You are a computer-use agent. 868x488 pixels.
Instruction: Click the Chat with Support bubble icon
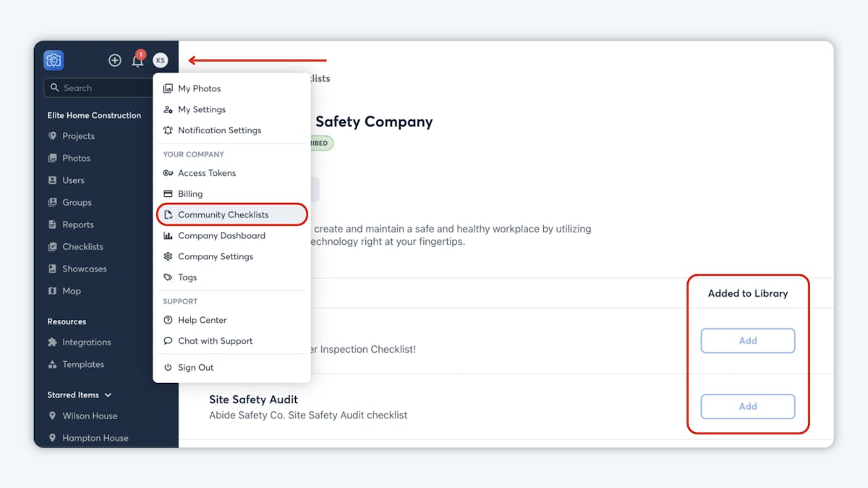pyautogui.click(x=168, y=341)
